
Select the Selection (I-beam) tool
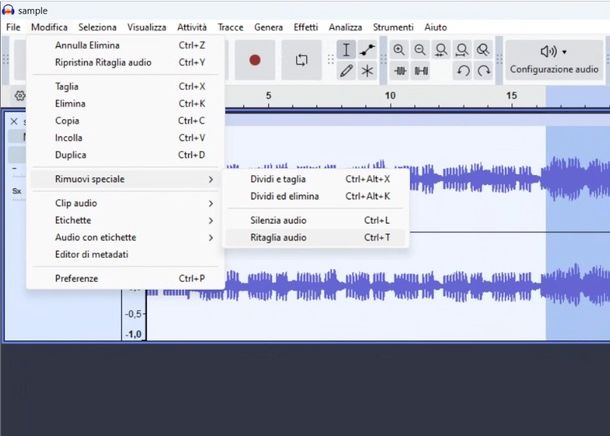coord(346,50)
